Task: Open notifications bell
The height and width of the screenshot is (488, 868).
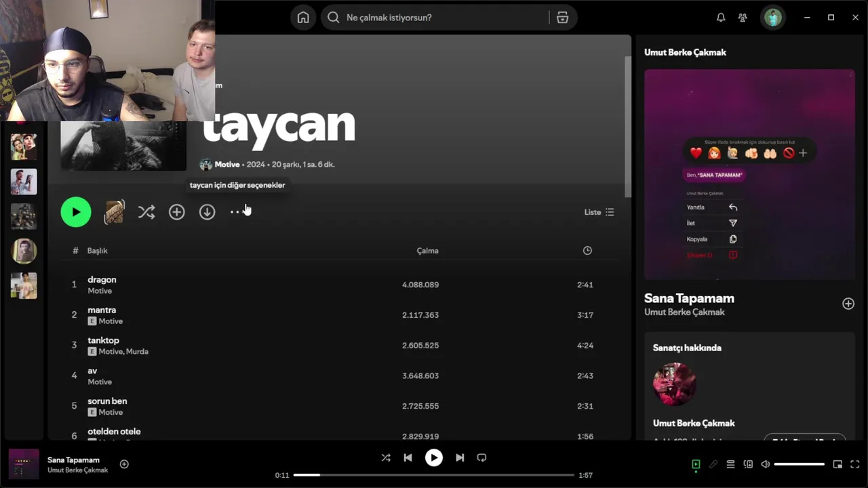Action: (721, 18)
